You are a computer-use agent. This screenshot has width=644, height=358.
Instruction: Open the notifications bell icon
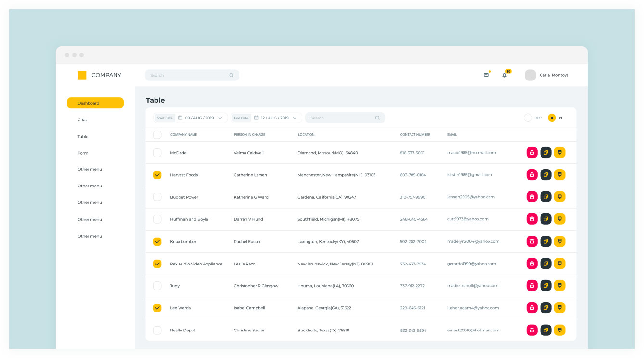[x=504, y=75]
